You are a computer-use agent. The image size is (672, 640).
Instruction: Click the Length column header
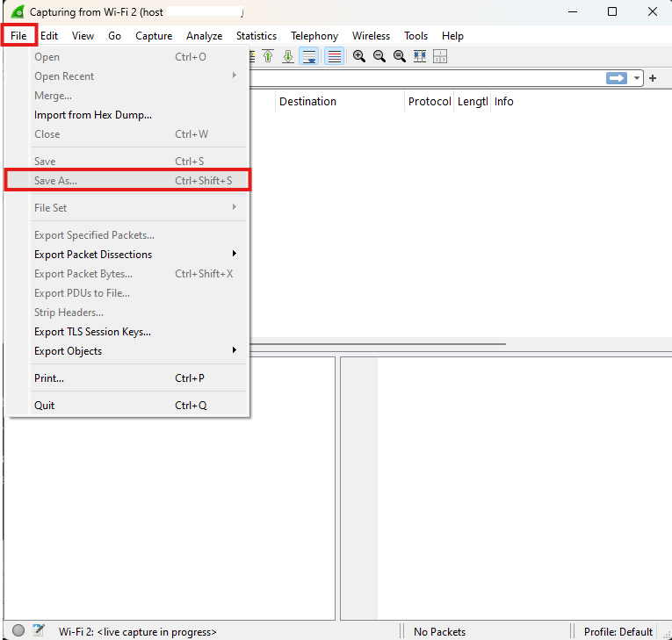[473, 102]
